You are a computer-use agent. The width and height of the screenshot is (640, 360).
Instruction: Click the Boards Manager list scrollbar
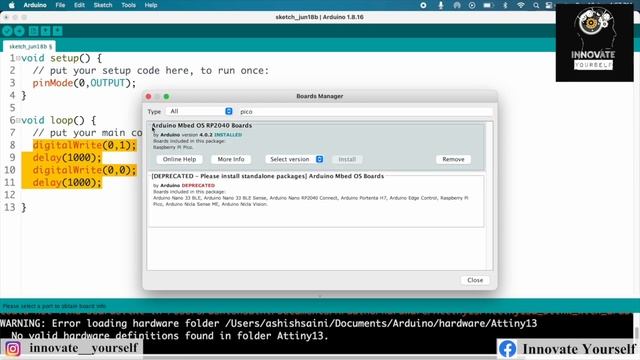489,196
